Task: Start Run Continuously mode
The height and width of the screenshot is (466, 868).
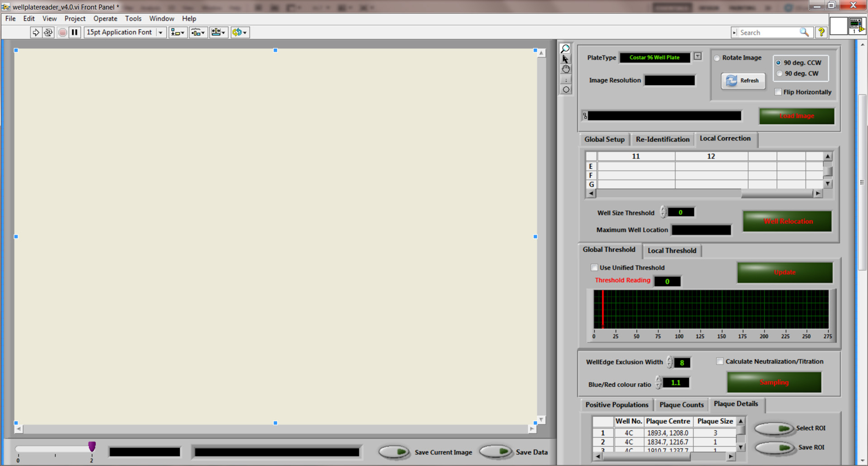Action: pyautogui.click(x=48, y=32)
